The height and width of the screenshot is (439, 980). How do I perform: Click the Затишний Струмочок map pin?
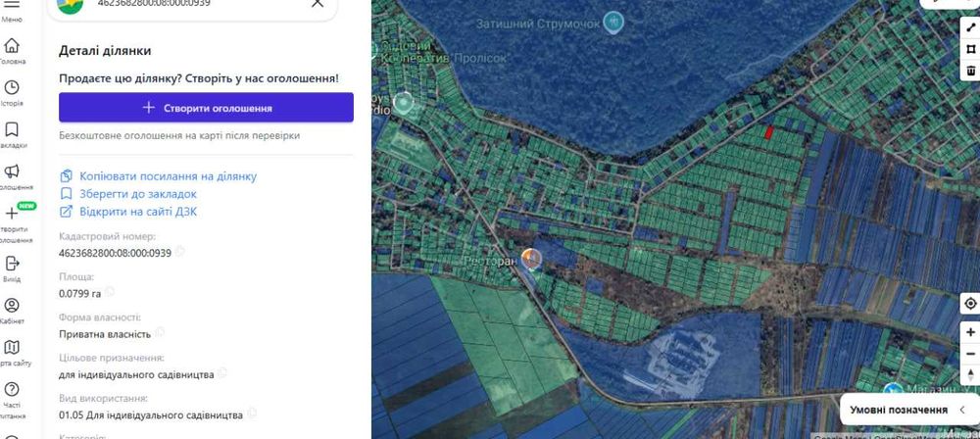(x=613, y=24)
